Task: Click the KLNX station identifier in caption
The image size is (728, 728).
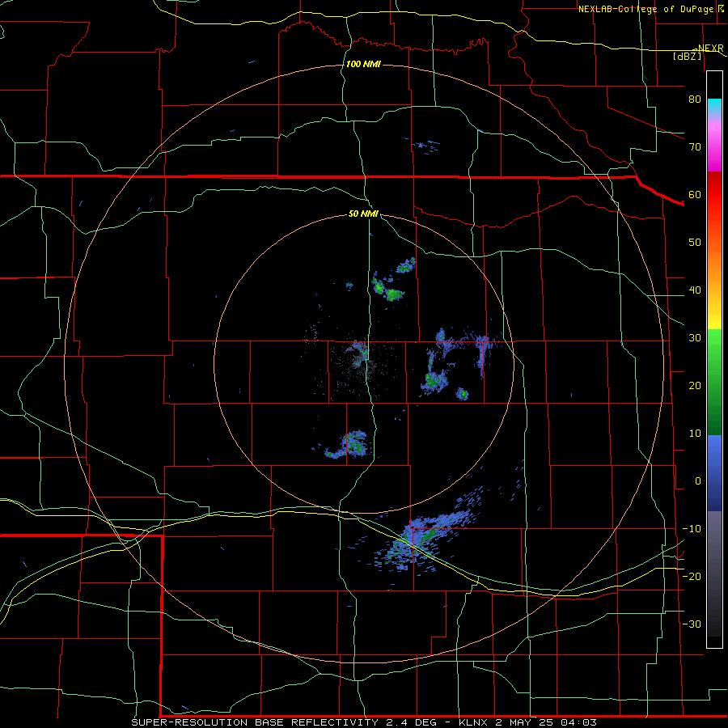Action: click(473, 722)
